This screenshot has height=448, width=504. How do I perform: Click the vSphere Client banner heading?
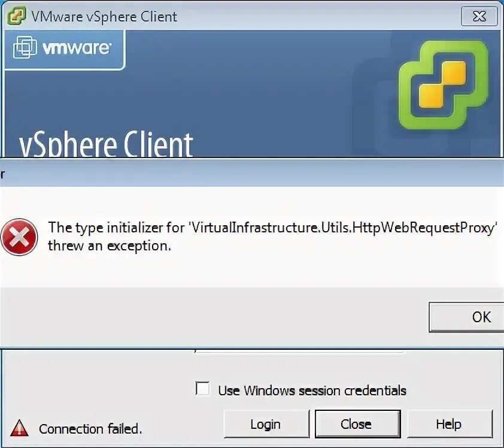pos(106,145)
